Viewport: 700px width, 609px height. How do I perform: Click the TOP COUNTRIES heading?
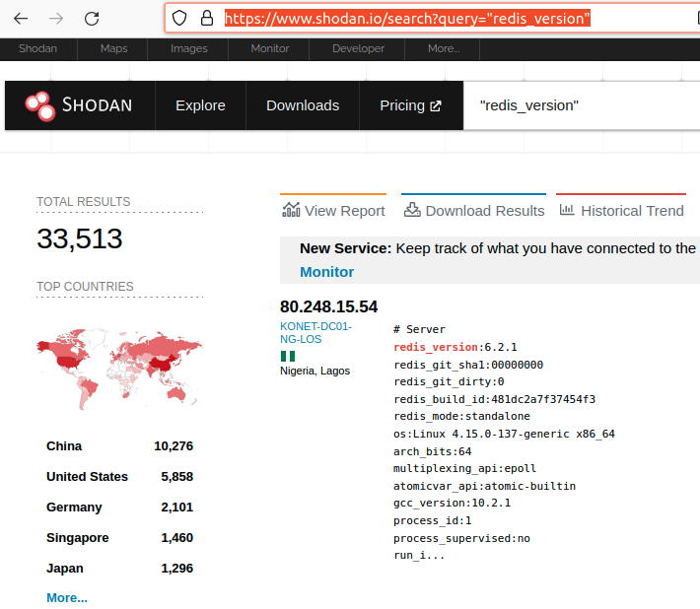tap(85, 287)
